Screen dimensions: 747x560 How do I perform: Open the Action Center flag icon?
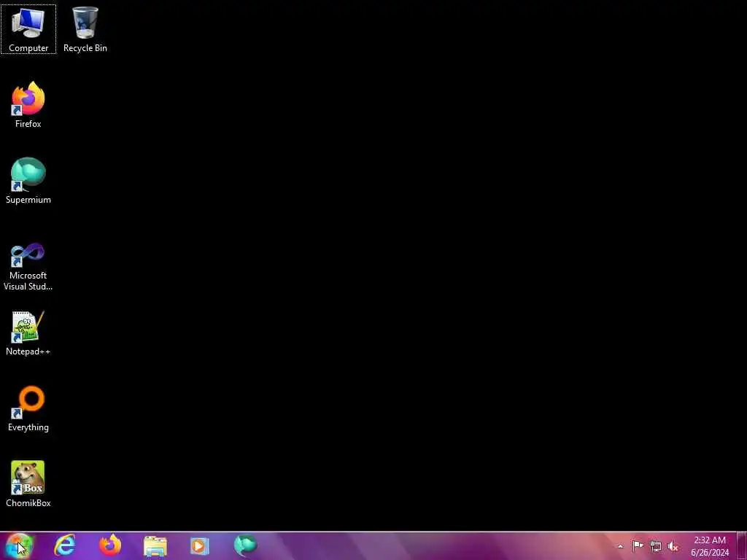[638, 545]
